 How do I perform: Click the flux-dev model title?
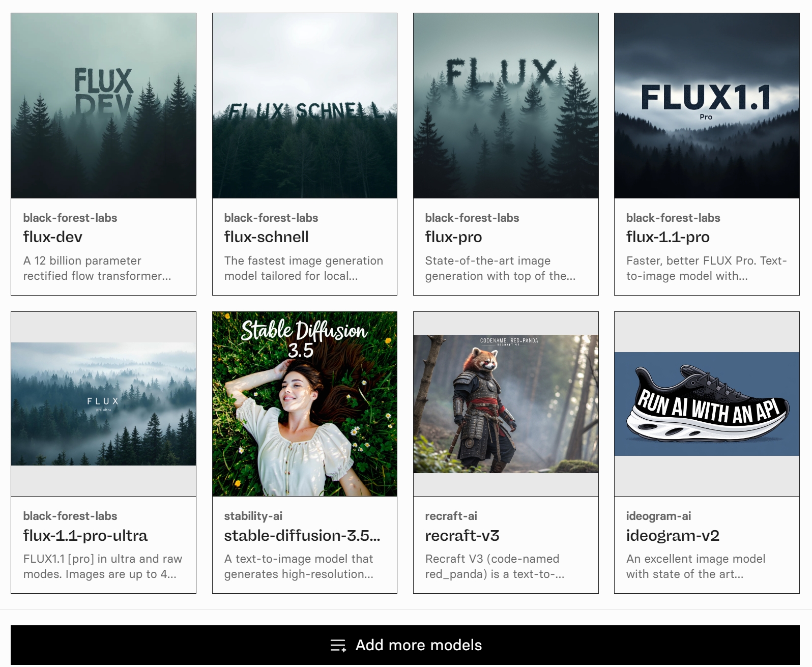click(53, 237)
